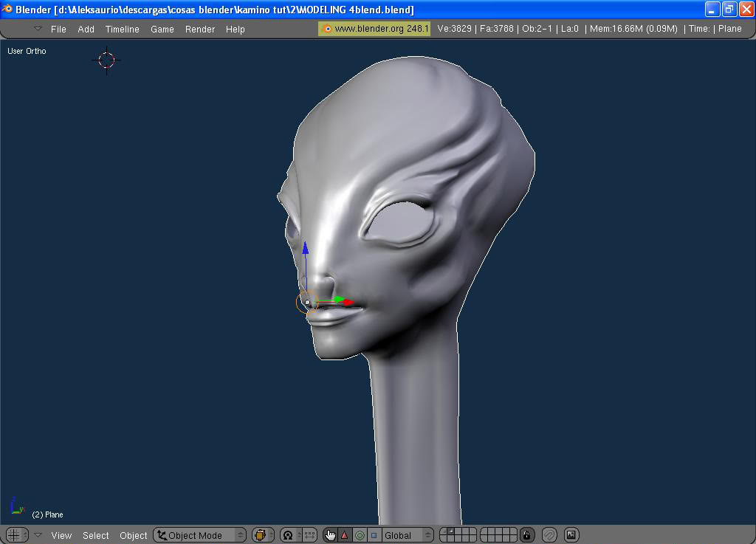This screenshot has height=544, width=756.
Task: Open the Render menu
Action: point(199,29)
